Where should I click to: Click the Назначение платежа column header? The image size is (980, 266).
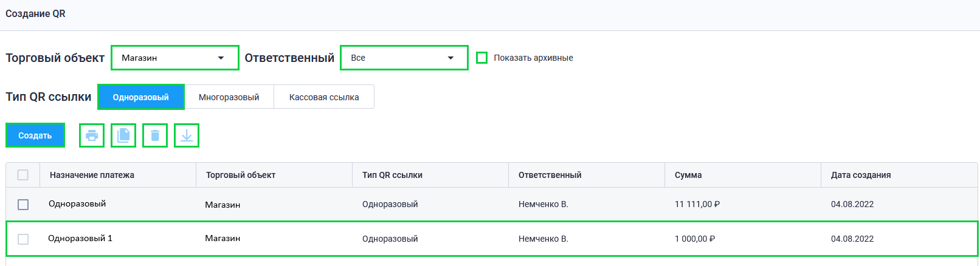118,175
